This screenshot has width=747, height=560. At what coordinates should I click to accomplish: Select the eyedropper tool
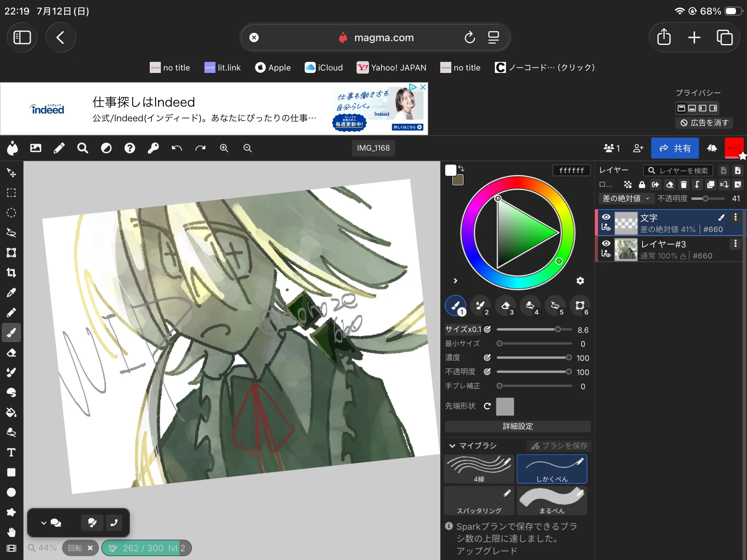(x=11, y=293)
